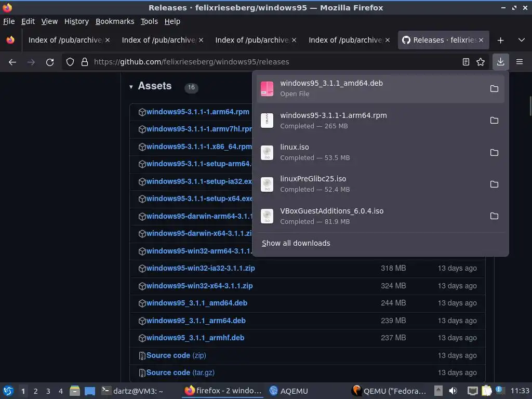The image size is (532, 399).
Task: Close the downloads panel via toolbar download icon
Action: pyautogui.click(x=500, y=62)
